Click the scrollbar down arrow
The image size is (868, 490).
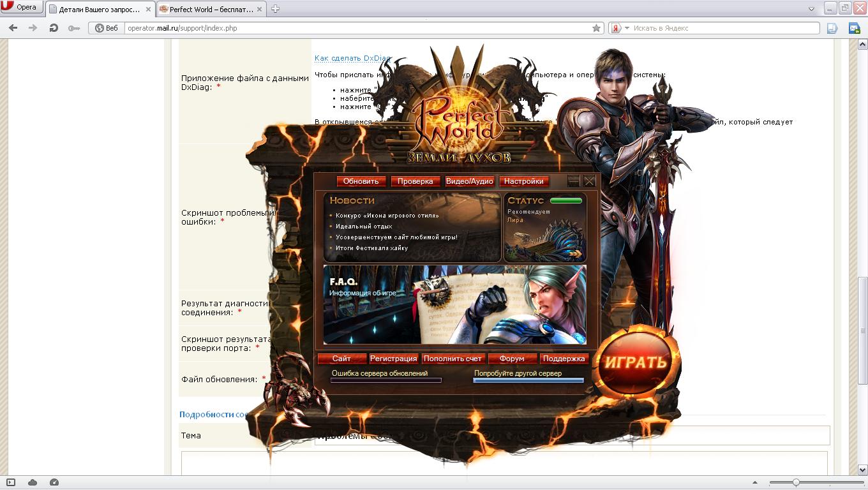point(863,470)
